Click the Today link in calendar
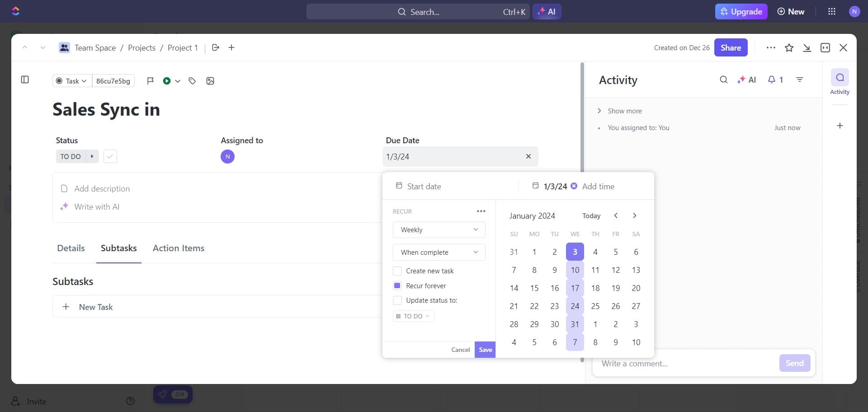The height and width of the screenshot is (412, 868). tap(591, 216)
